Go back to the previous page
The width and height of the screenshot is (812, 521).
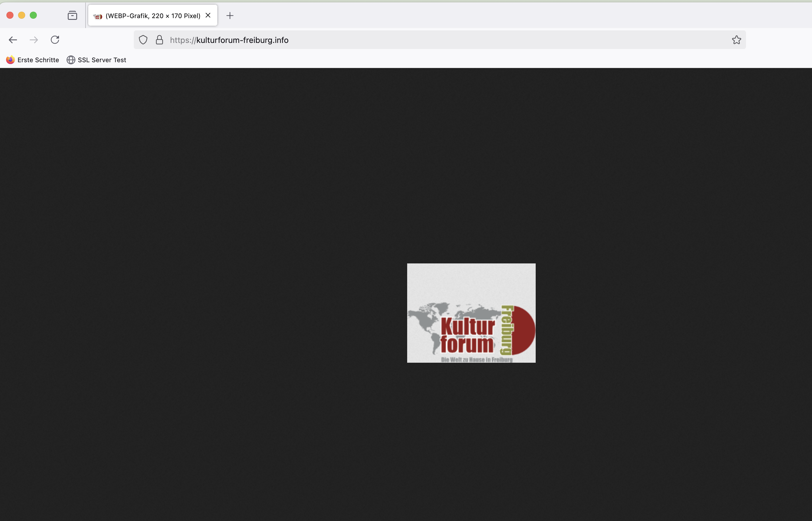pyautogui.click(x=13, y=40)
